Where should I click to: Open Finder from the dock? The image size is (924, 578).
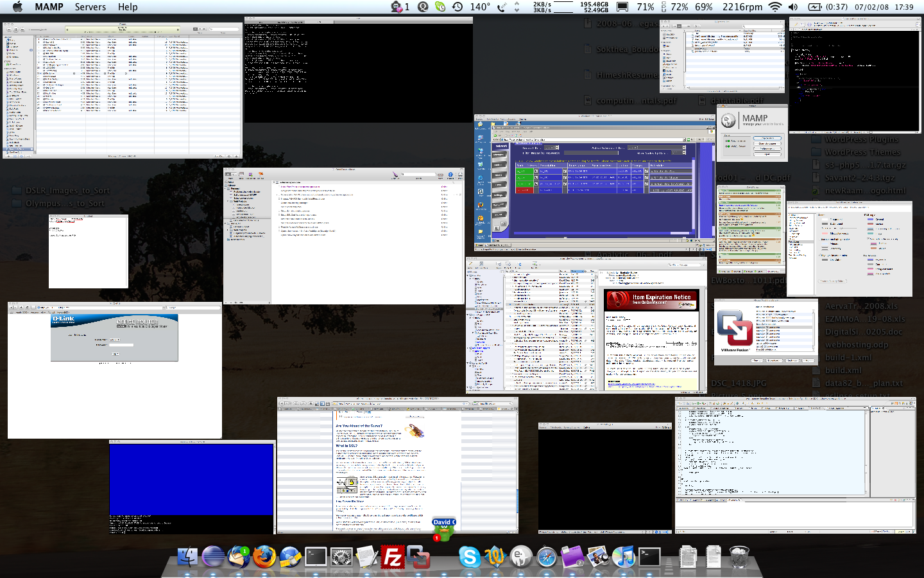187,556
